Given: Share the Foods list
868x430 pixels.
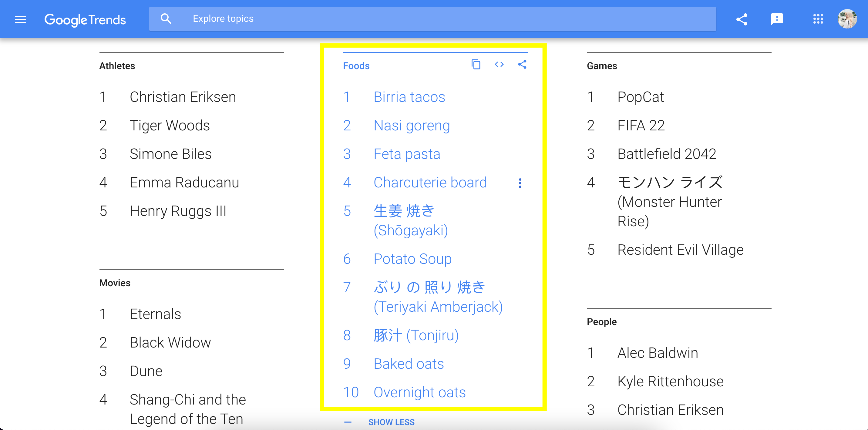Looking at the screenshot, I should tap(522, 64).
